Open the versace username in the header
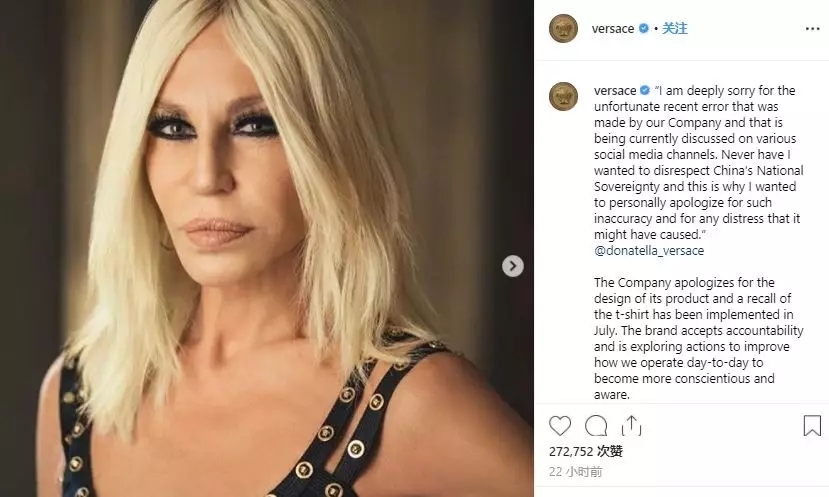The height and width of the screenshot is (497, 829). click(613, 29)
